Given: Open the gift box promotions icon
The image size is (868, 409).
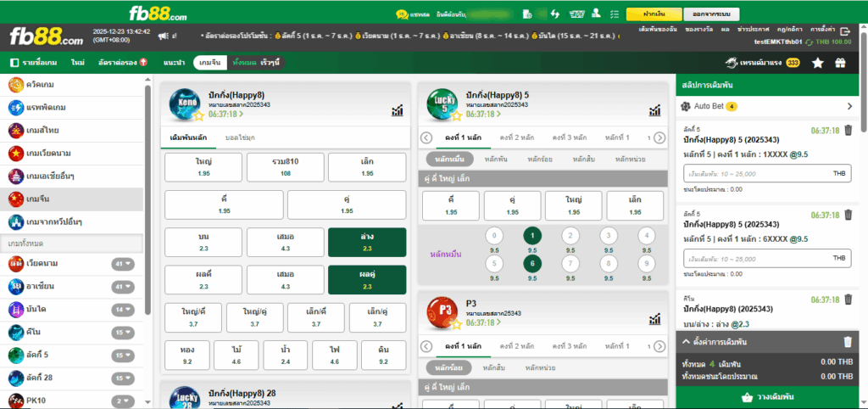Looking at the screenshot, I should [x=840, y=63].
